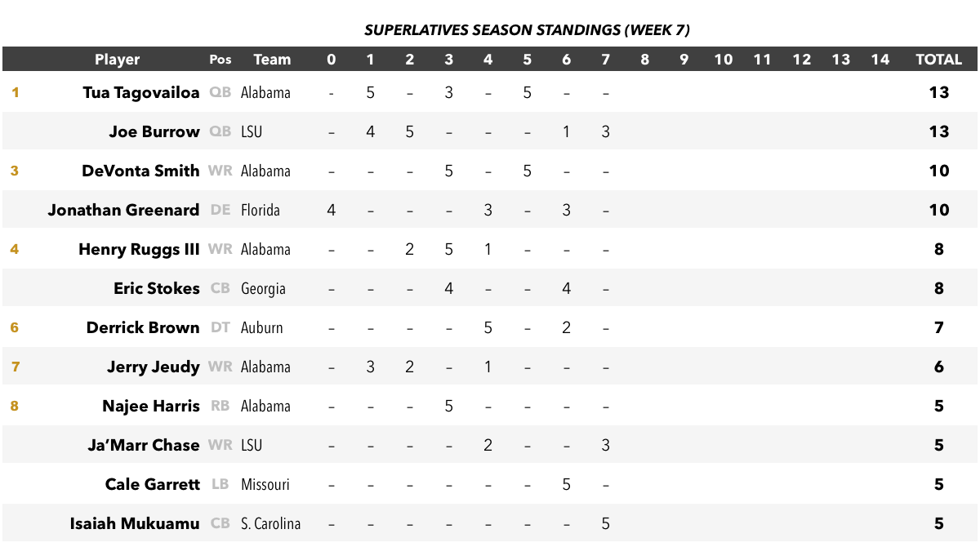
Task: Click the Player column header
Action: (x=117, y=60)
